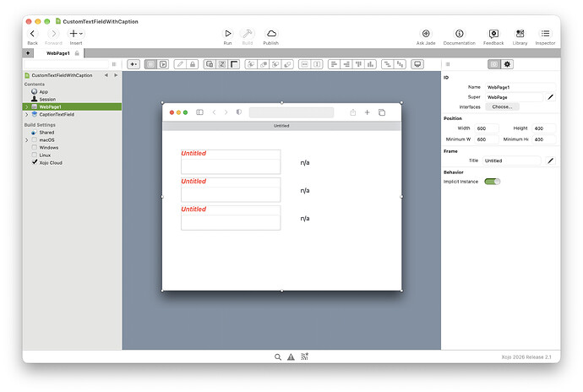Select the WebPage1 tab

coord(58,53)
